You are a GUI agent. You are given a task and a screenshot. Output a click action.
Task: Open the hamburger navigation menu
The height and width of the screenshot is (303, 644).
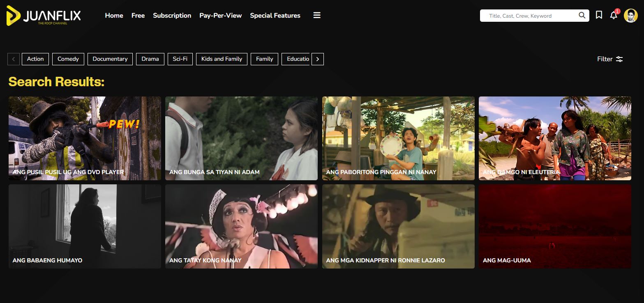point(316,15)
